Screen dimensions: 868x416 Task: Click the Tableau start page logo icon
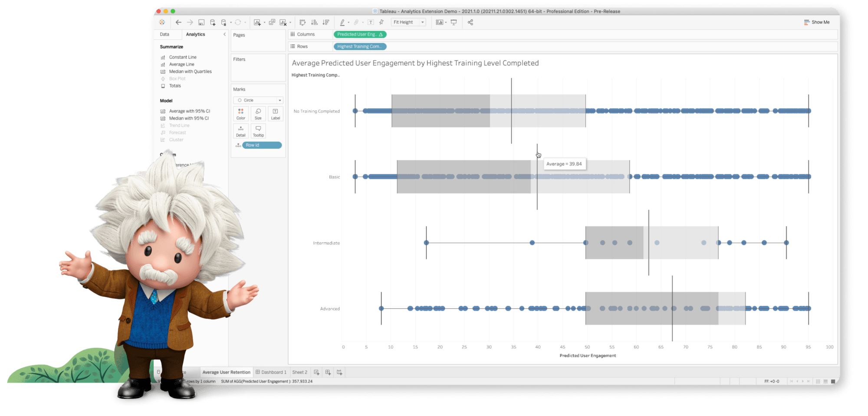[162, 22]
